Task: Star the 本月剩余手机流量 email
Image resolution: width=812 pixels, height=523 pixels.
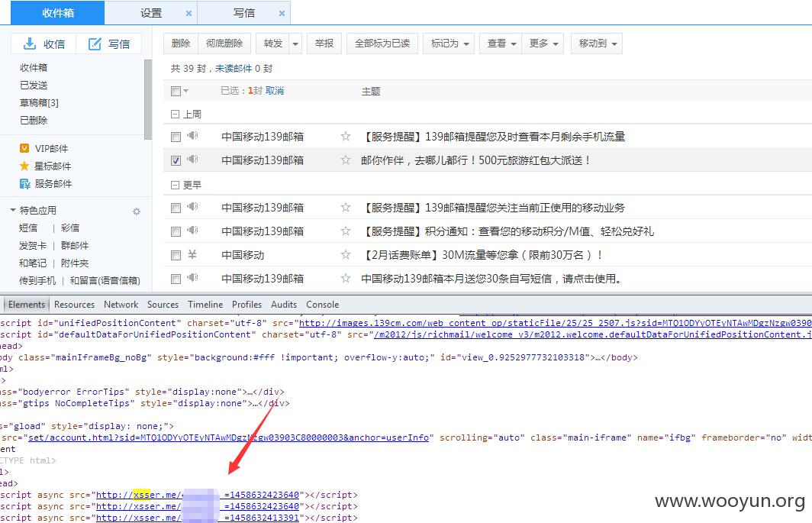Action: 346,137
